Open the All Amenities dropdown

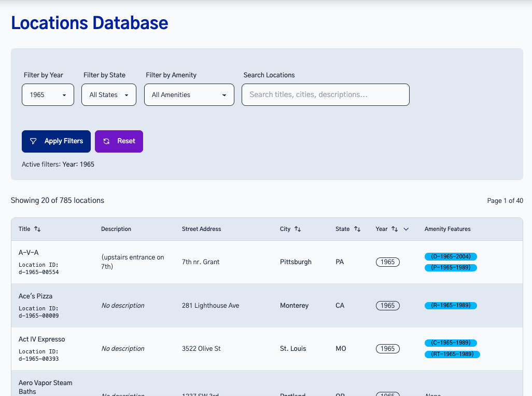point(189,95)
